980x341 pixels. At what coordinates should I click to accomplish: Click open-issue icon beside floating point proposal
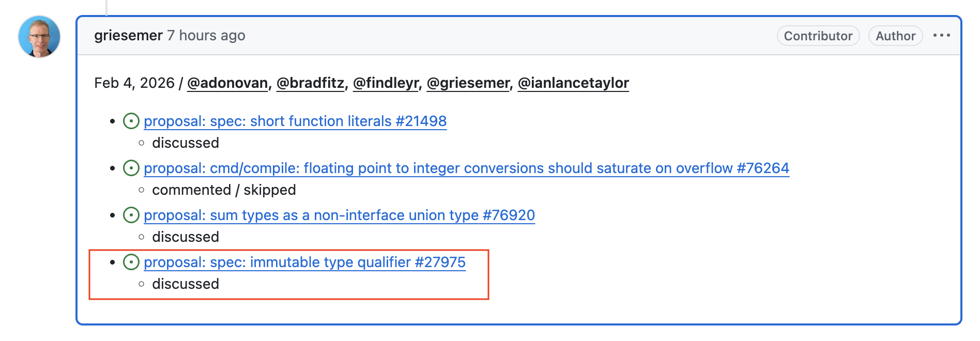[x=131, y=168]
